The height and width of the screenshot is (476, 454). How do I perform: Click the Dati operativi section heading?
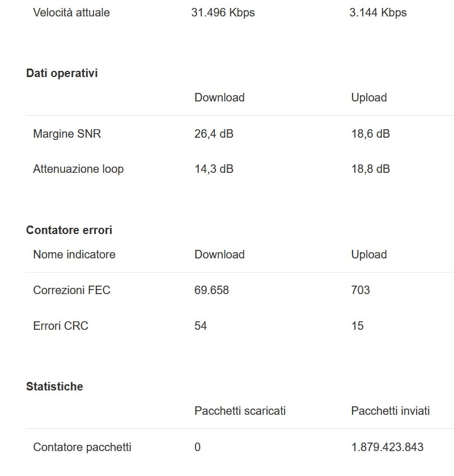62,73
